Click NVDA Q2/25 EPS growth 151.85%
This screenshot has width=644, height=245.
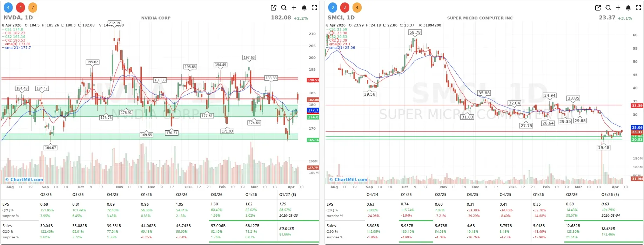click(47, 210)
